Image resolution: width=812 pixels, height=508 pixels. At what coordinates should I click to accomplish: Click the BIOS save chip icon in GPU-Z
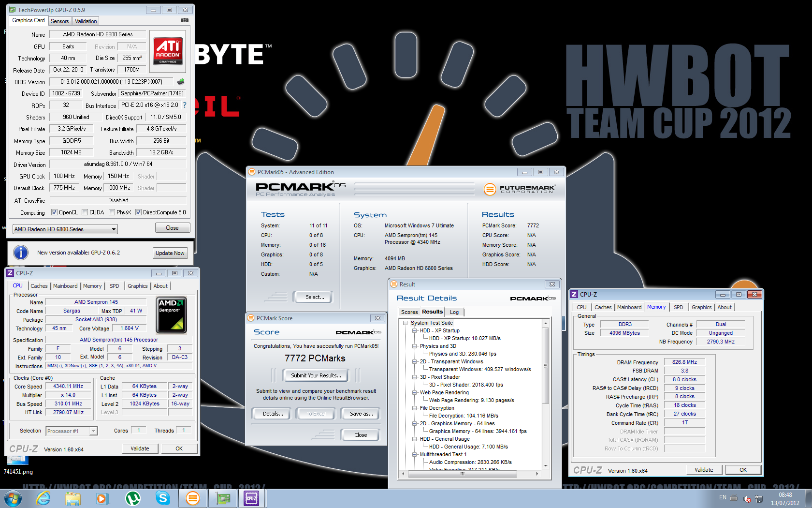[181, 81]
